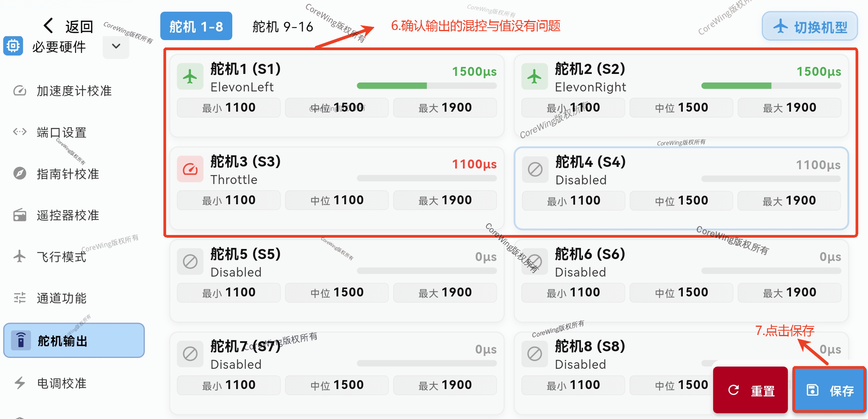Screen dimensions: 868x419
Task: Select the 舵机 1-8 tab
Action: click(x=196, y=26)
